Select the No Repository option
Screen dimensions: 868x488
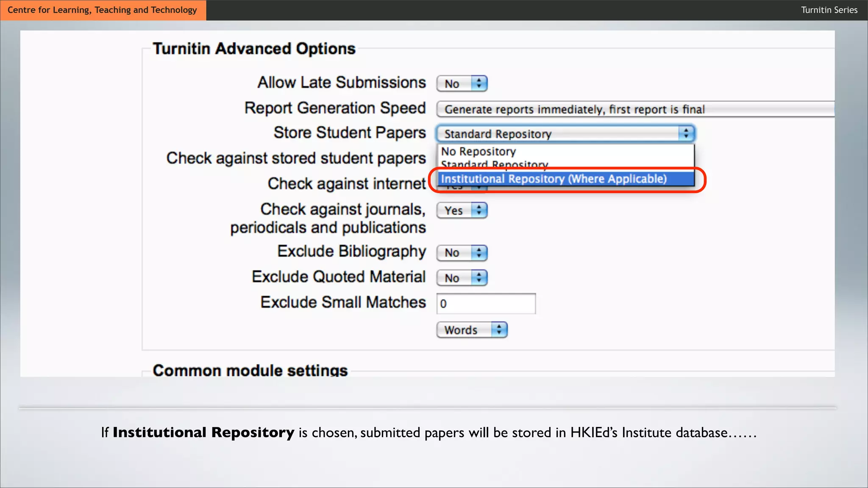point(479,152)
